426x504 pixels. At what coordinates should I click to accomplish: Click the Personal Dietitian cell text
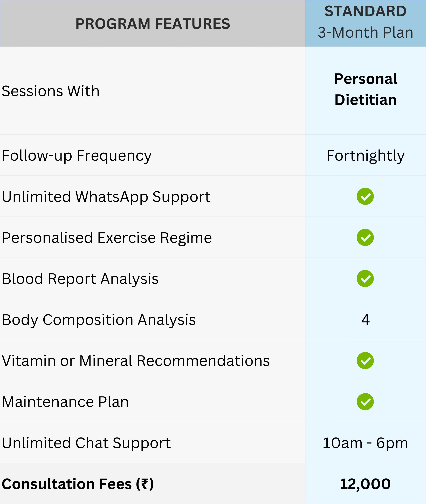[365, 89]
